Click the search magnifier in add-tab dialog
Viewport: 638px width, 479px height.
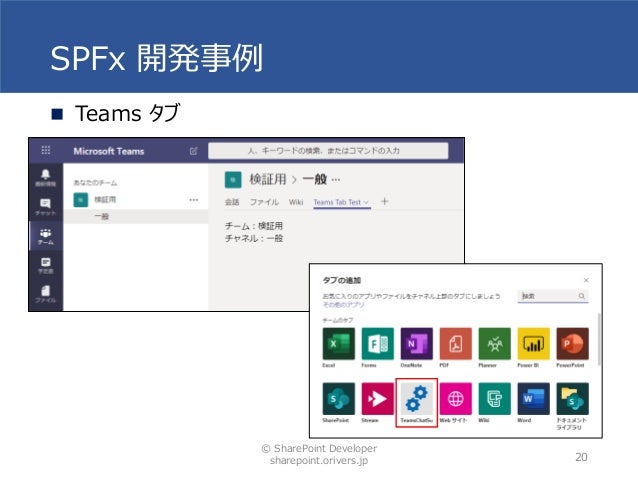[582, 296]
